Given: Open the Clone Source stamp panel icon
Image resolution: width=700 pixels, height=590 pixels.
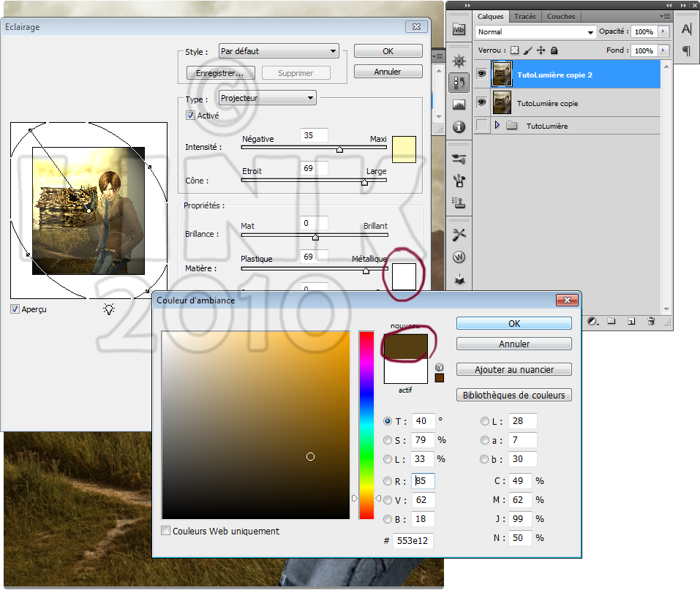Looking at the screenshot, I should [459, 201].
